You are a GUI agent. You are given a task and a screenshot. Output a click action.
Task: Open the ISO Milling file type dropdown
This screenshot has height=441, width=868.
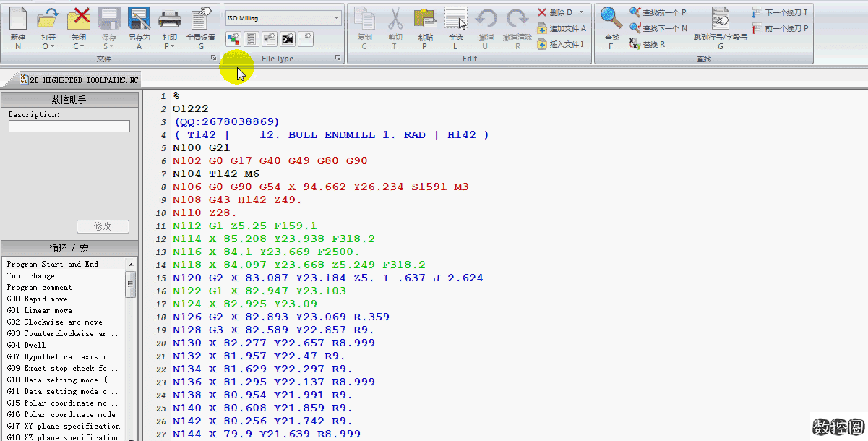coord(337,18)
